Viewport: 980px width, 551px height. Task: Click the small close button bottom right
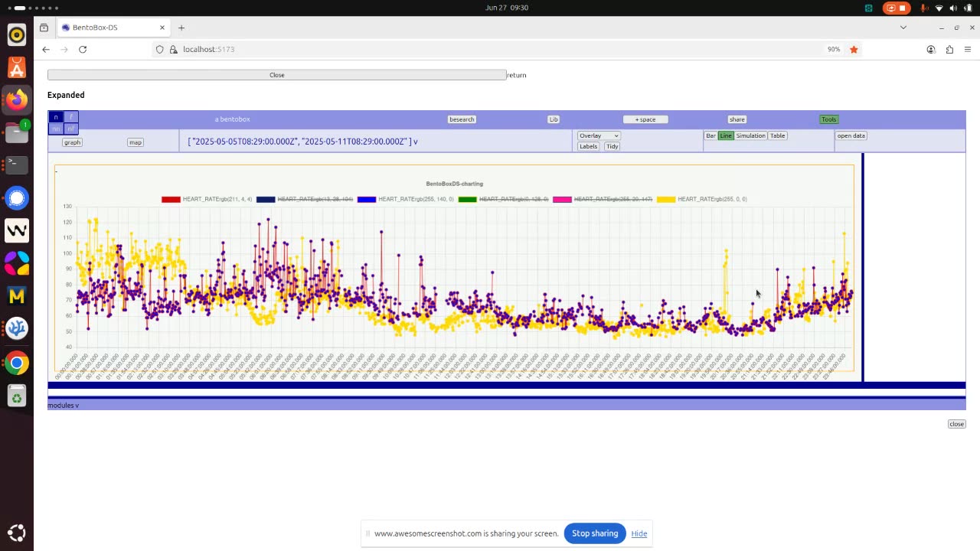(956, 424)
